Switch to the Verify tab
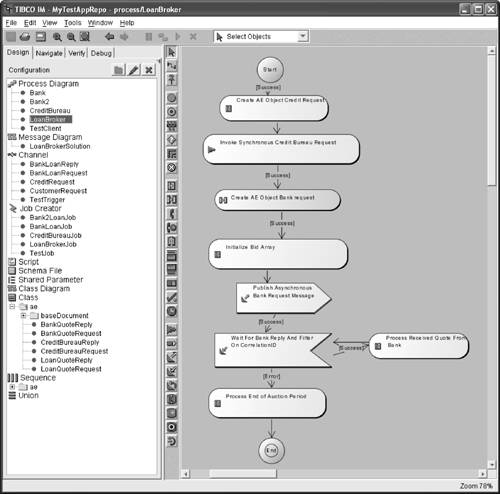This screenshot has width=500, height=494. tap(77, 53)
